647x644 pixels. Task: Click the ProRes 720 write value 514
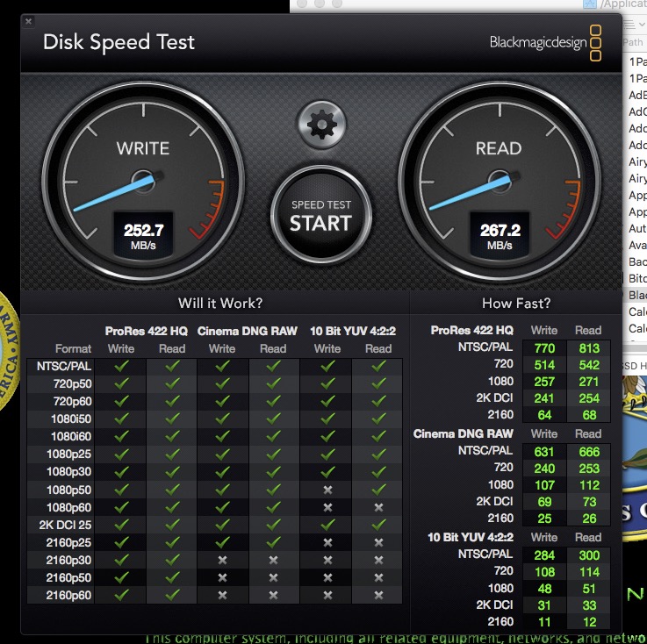click(544, 365)
